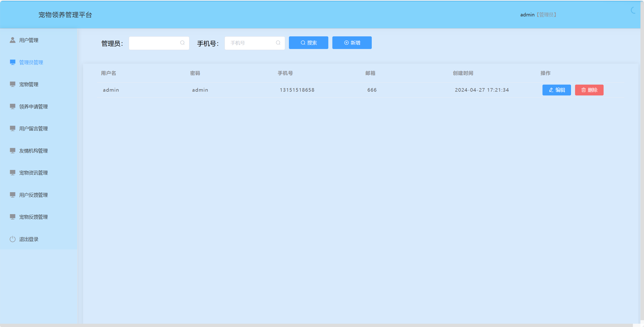
Task: Click the monitor icon beside 用户留言管理
Action: 13,128
